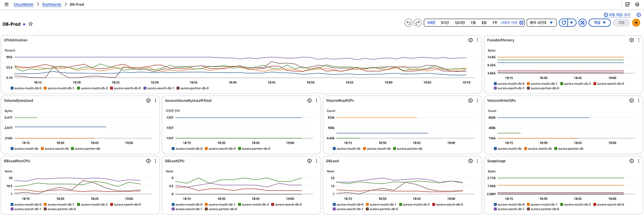644x216 pixels.
Task: Go to the Dashboards breadcrumb link
Action: coord(51,4)
